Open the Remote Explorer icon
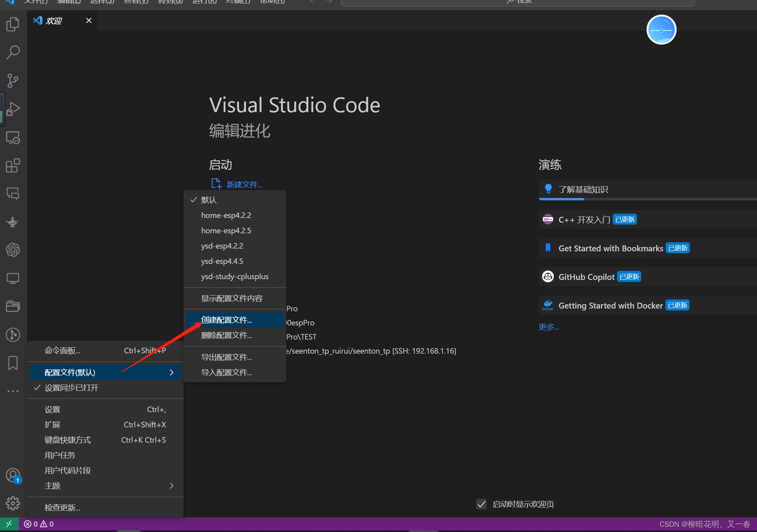This screenshot has width=757, height=532. point(13,138)
